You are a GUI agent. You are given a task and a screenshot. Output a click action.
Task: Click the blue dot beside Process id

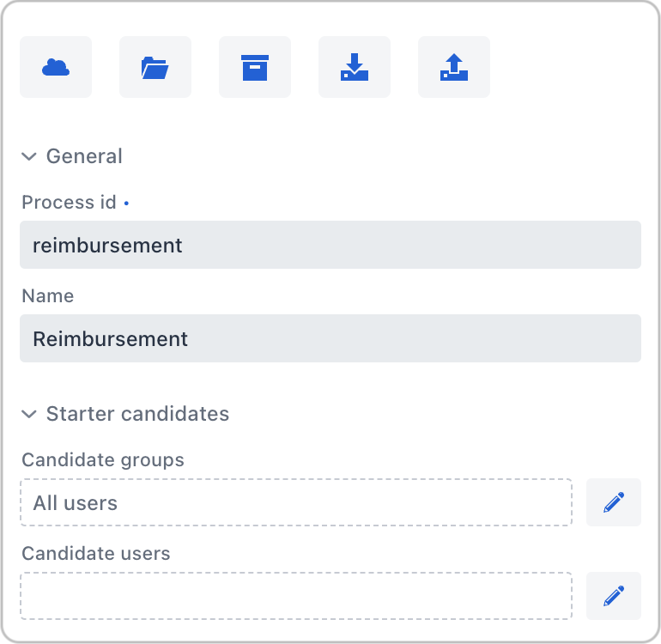click(126, 204)
